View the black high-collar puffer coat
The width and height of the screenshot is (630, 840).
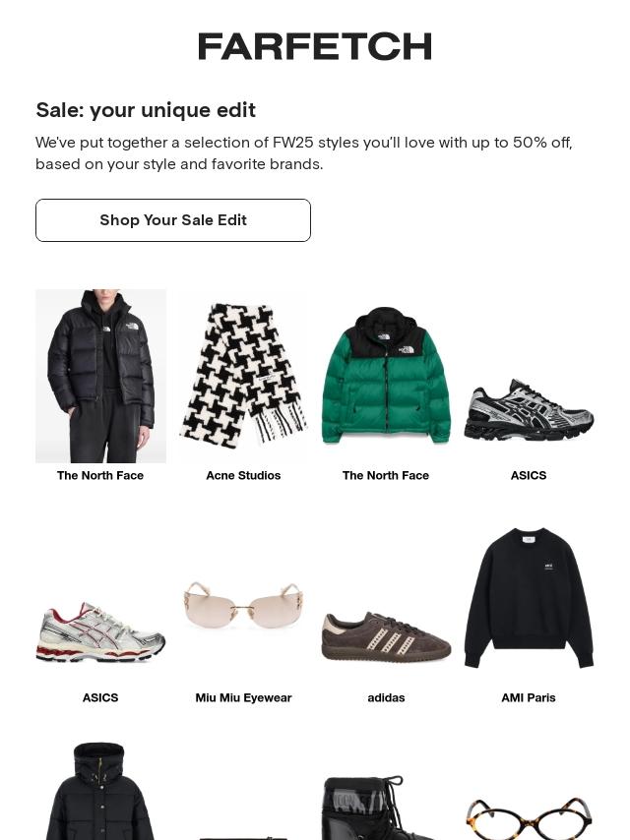tap(100, 791)
